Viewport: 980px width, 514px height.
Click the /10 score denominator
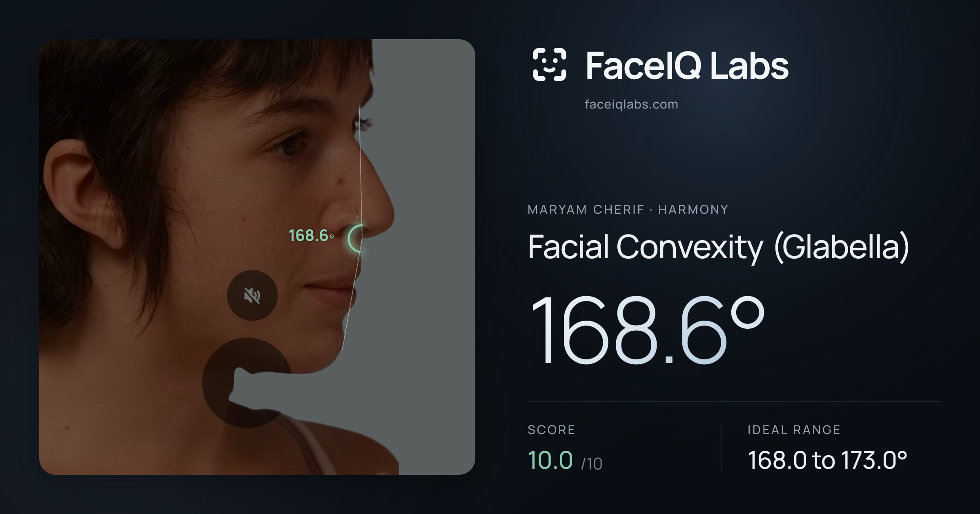coord(592,464)
